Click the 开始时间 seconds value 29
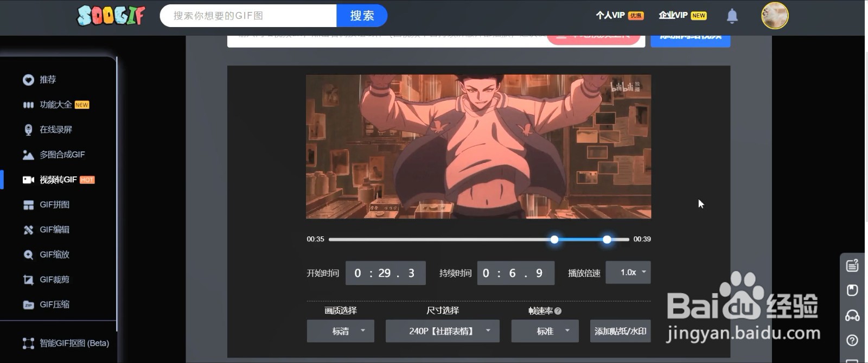 (385, 273)
